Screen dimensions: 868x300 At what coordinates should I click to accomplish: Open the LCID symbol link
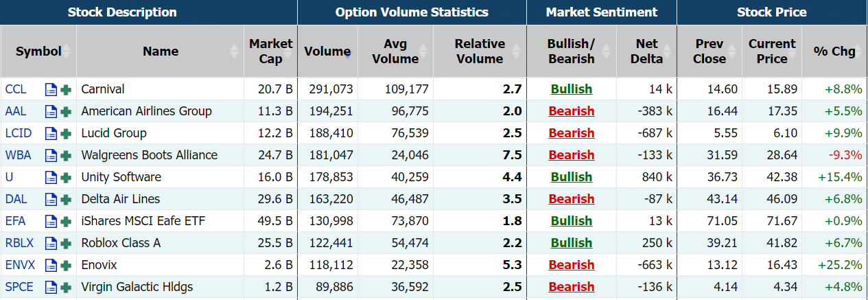[18, 133]
